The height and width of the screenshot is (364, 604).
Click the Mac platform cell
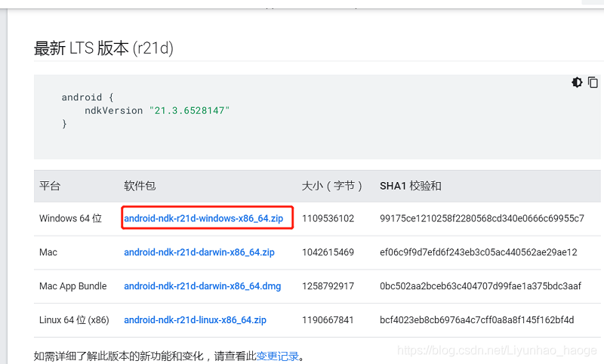pos(48,252)
